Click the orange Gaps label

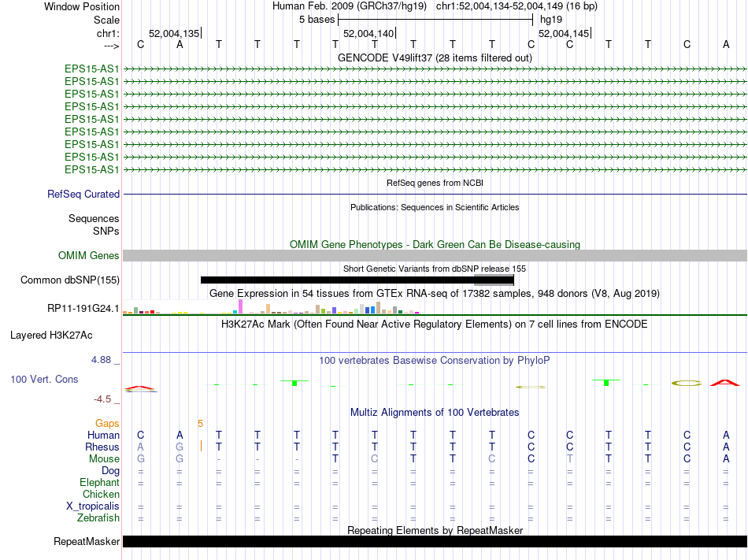coord(107,423)
